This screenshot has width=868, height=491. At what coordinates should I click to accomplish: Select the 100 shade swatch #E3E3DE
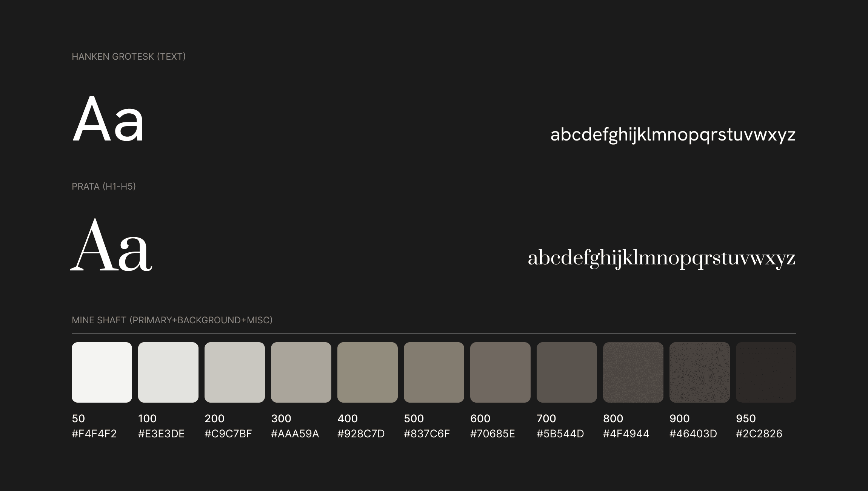pyautogui.click(x=168, y=372)
